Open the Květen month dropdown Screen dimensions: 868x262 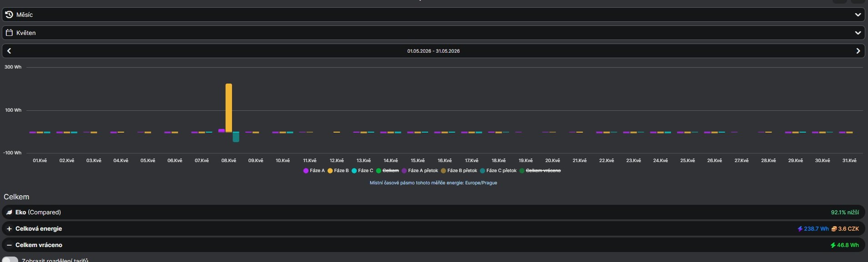coord(434,33)
